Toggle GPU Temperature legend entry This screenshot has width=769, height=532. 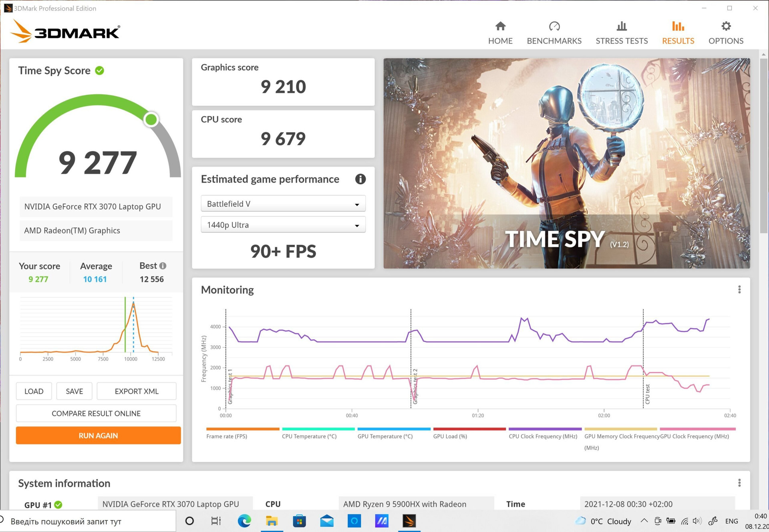394,434
